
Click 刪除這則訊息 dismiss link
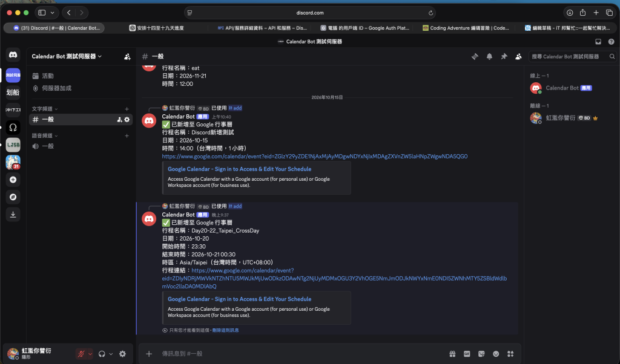pos(225,331)
